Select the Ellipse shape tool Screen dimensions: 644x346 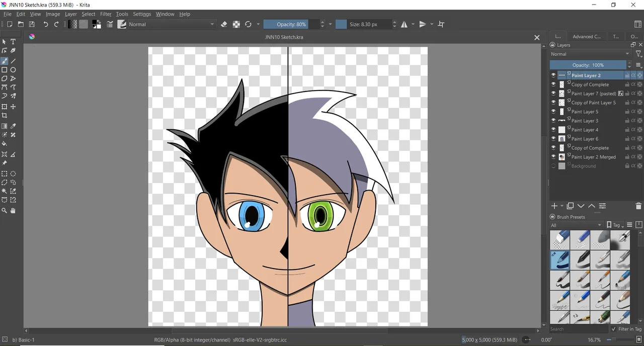click(x=13, y=70)
